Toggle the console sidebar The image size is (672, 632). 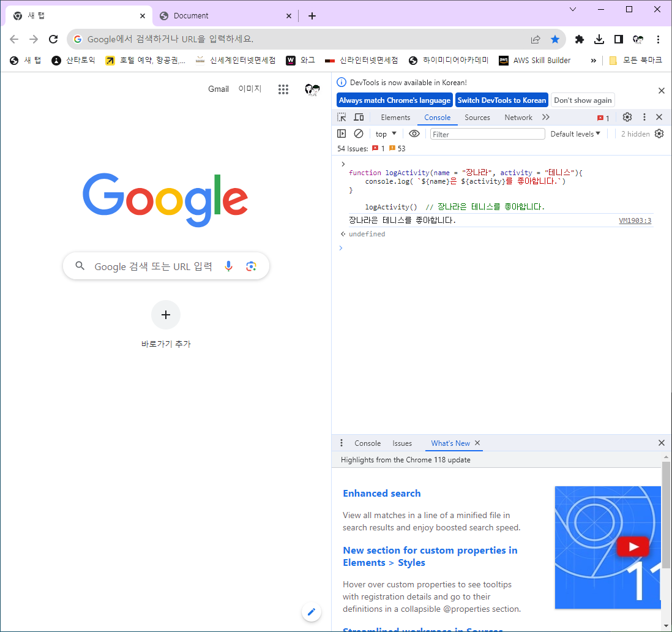pos(342,134)
